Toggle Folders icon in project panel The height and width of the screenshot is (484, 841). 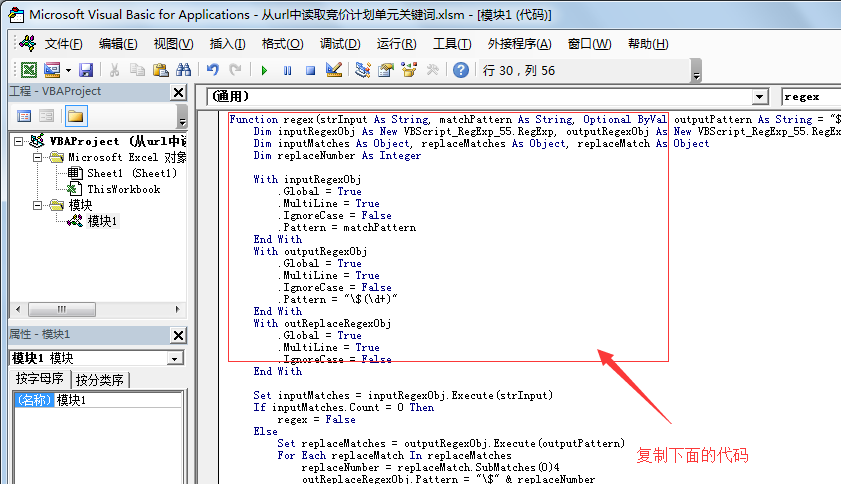pyautogui.click(x=76, y=116)
